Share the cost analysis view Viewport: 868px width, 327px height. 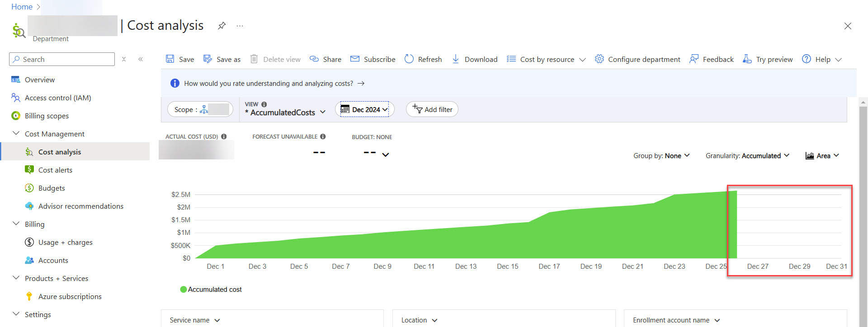point(325,59)
